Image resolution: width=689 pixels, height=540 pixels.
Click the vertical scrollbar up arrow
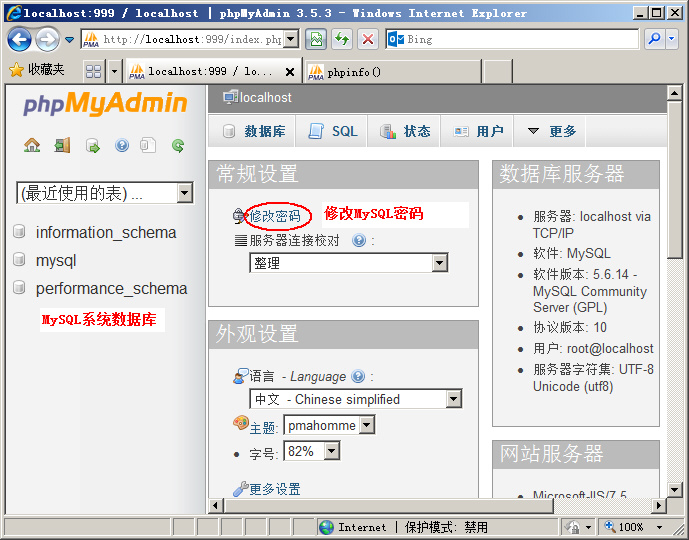pos(674,93)
